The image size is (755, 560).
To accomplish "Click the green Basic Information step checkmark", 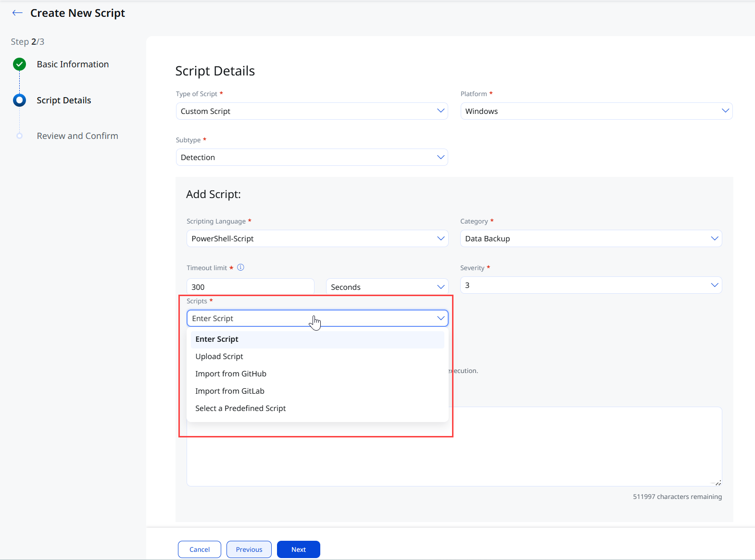I will pos(20,64).
